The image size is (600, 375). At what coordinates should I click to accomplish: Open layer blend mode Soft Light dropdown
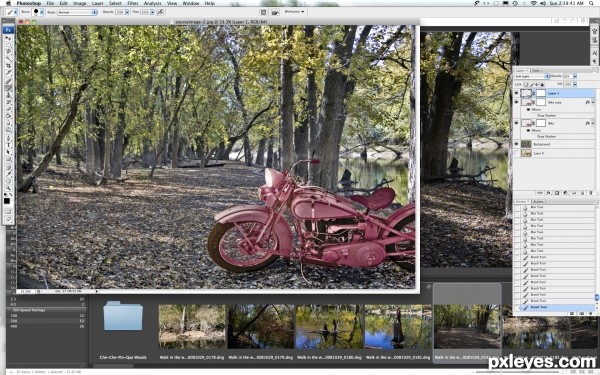click(x=532, y=77)
